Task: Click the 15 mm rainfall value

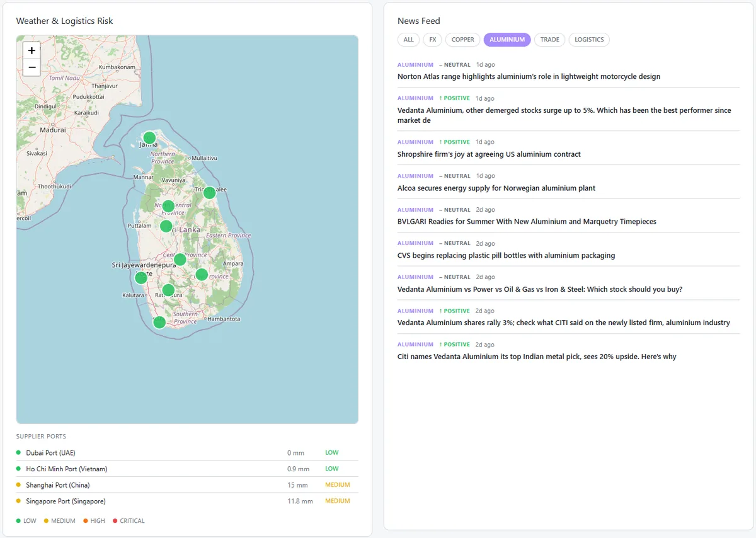Action: click(x=297, y=486)
